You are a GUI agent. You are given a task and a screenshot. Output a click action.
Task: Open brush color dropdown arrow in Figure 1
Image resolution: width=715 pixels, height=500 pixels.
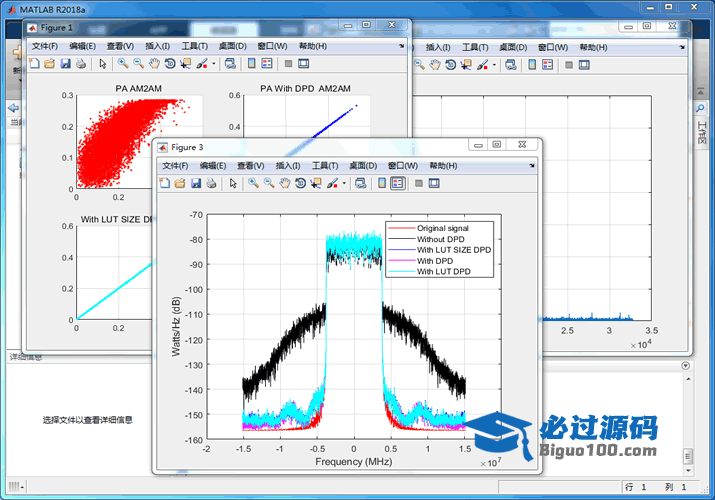tap(213, 64)
